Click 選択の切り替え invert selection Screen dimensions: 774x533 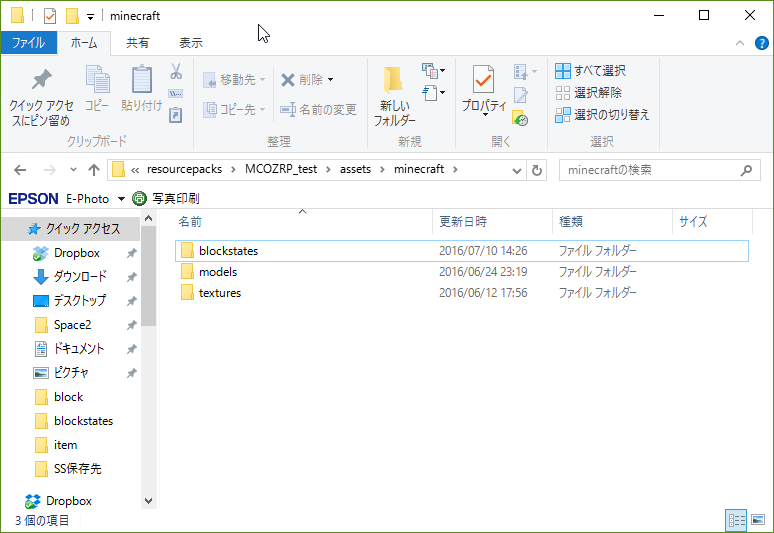click(602, 114)
